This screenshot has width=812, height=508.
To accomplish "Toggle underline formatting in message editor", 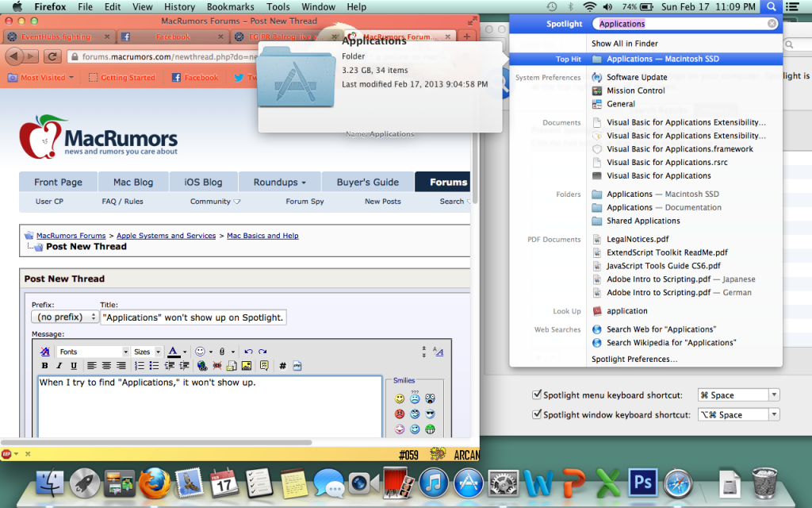I will (x=74, y=366).
